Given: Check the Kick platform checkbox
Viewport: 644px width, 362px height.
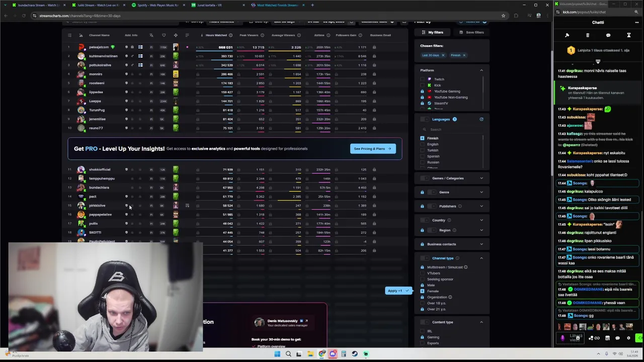Looking at the screenshot, I should [x=422, y=85].
